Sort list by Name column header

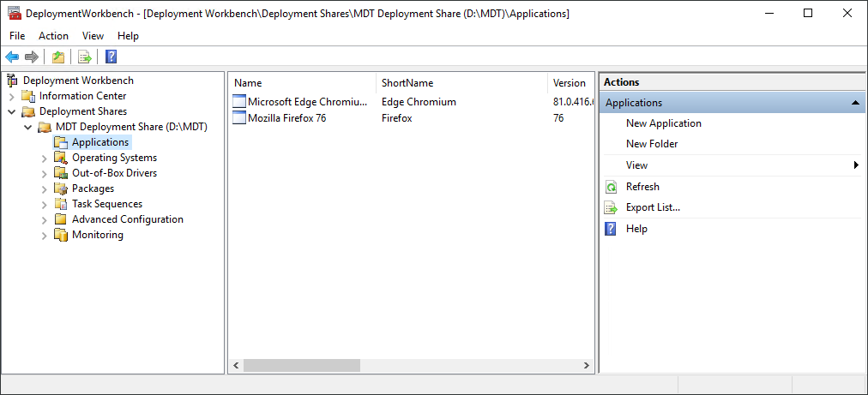(302, 83)
